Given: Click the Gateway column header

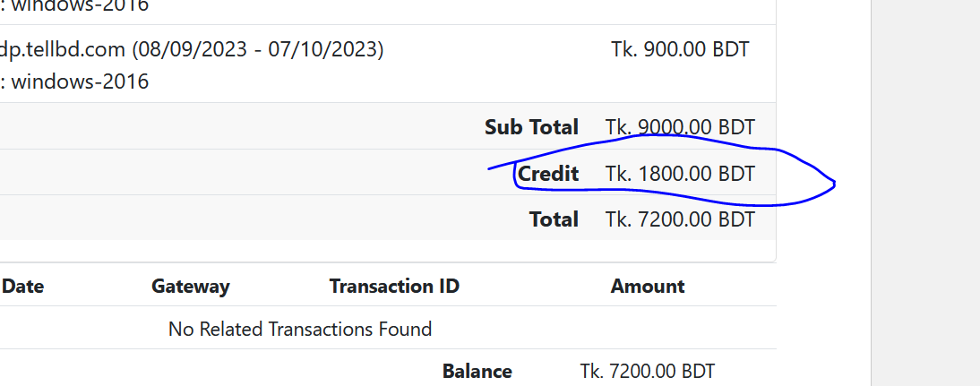Looking at the screenshot, I should point(191,287).
